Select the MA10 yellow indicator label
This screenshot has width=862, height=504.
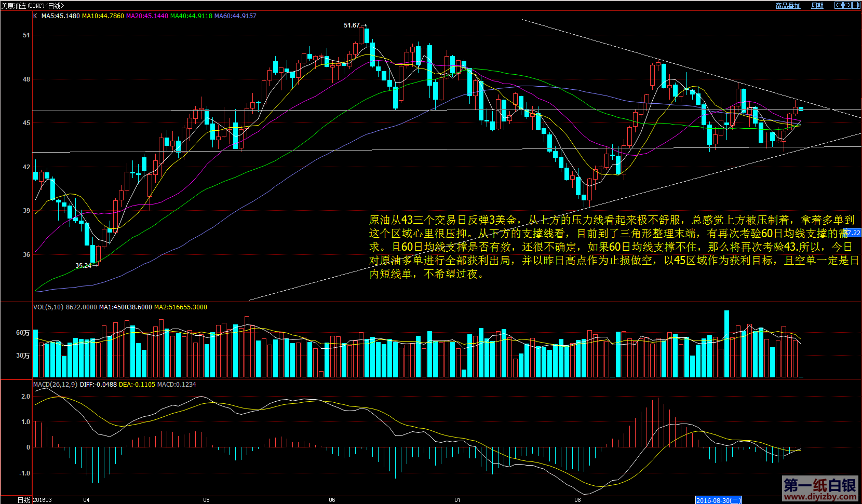coord(103,16)
